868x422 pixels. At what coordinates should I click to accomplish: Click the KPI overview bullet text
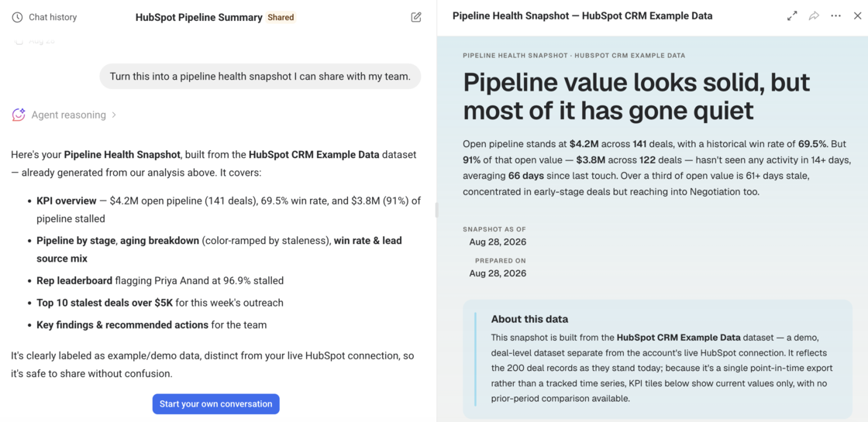pos(229,210)
